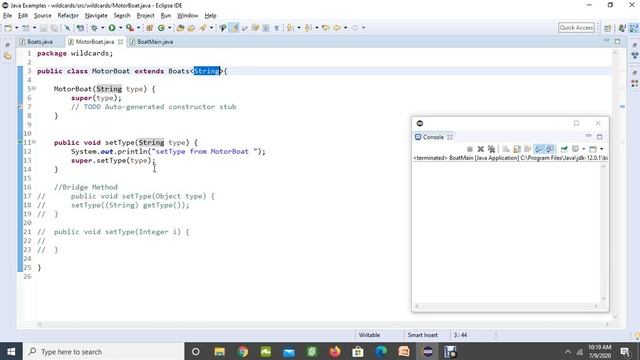Open the Back history dropdown arrow
The width and height of the screenshot is (640, 360).
coord(345,28)
